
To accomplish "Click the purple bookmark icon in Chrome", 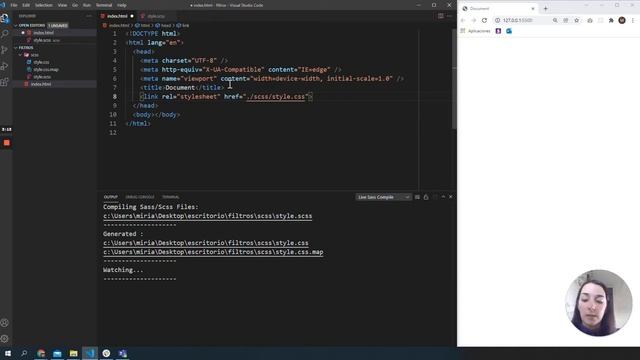I will pyautogui.click(x=498, y=31).
